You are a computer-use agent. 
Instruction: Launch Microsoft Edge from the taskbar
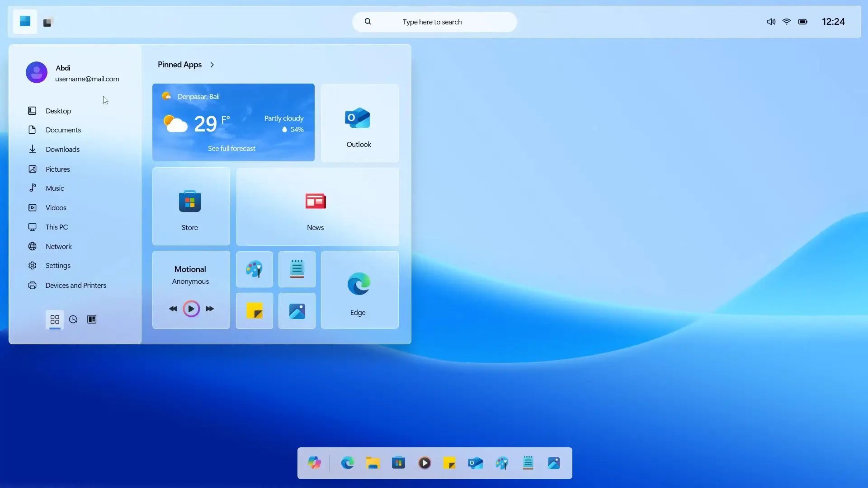point(347,463)
